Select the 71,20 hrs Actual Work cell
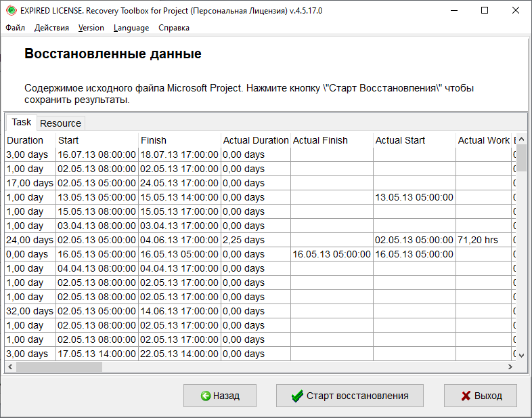532x418 pixels. (x=483, y=240)
